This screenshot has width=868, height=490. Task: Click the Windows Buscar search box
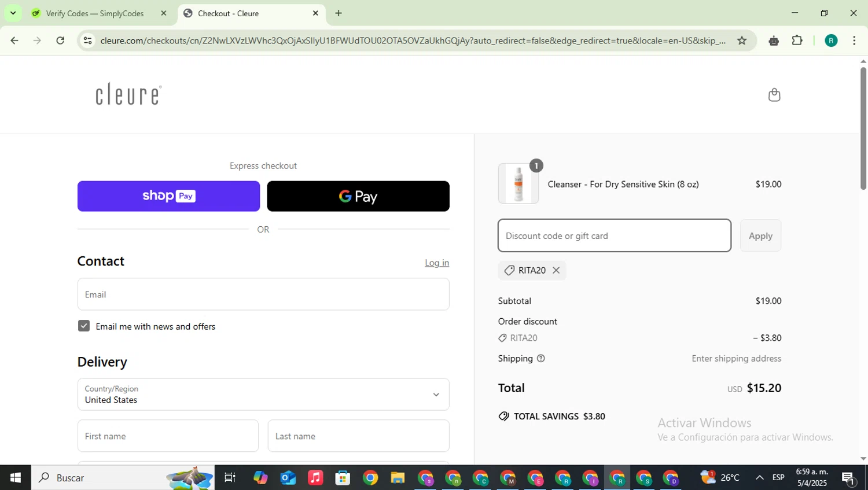[123, 478]
